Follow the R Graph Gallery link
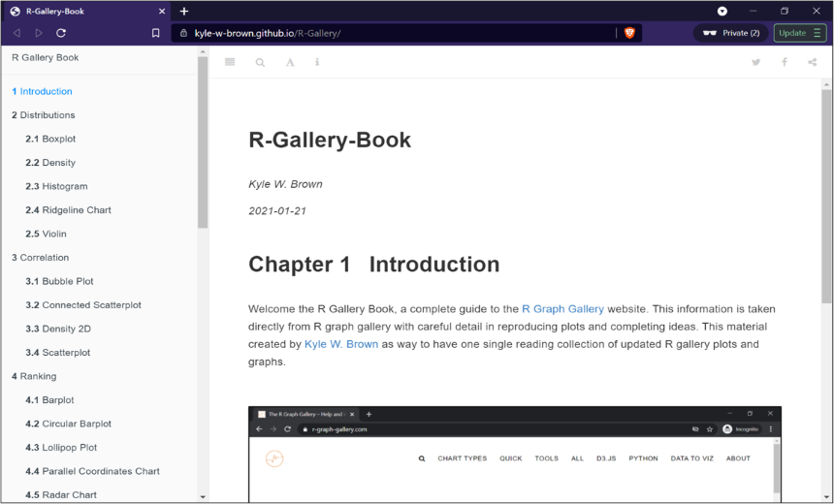The image size is (834, 504). pyautogui.click(x=562, y=309)
